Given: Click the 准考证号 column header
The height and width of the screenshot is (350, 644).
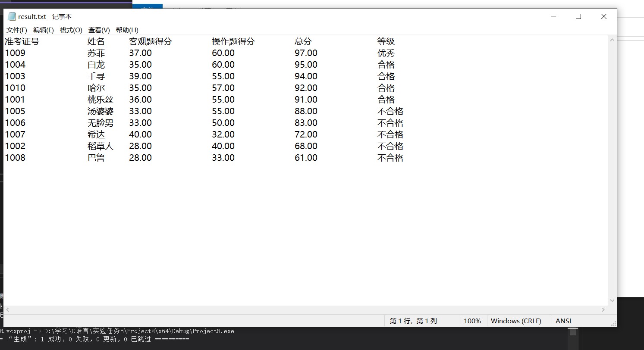Looking at the screenshot, I should point(22,41).
